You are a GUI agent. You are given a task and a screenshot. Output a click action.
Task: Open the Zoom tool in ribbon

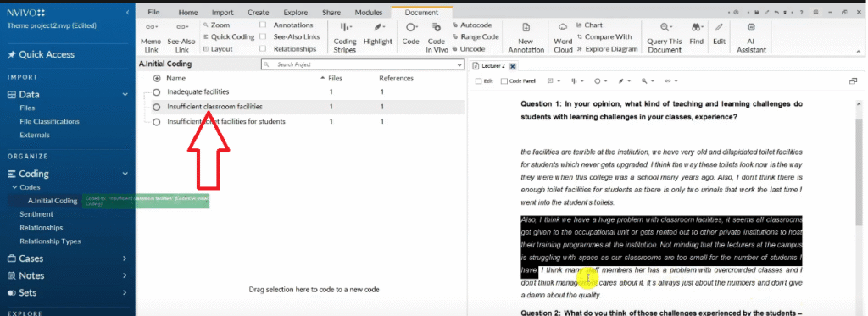pos(216,25)
